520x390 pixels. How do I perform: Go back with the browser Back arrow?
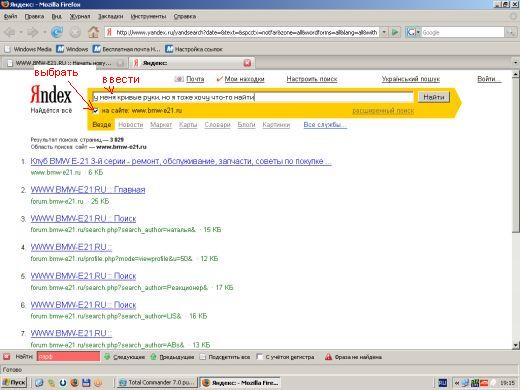click(10, 32)
